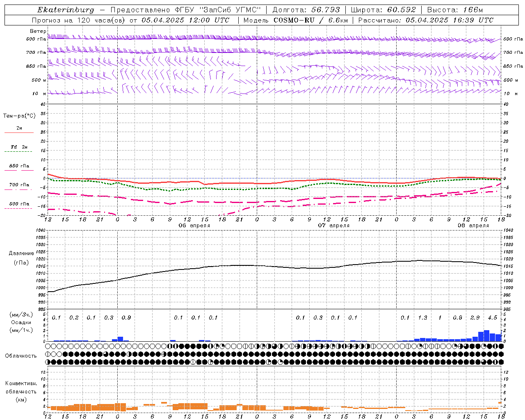
Task: Click the 'Осадки' precipitation label
Action: [21, 322]
